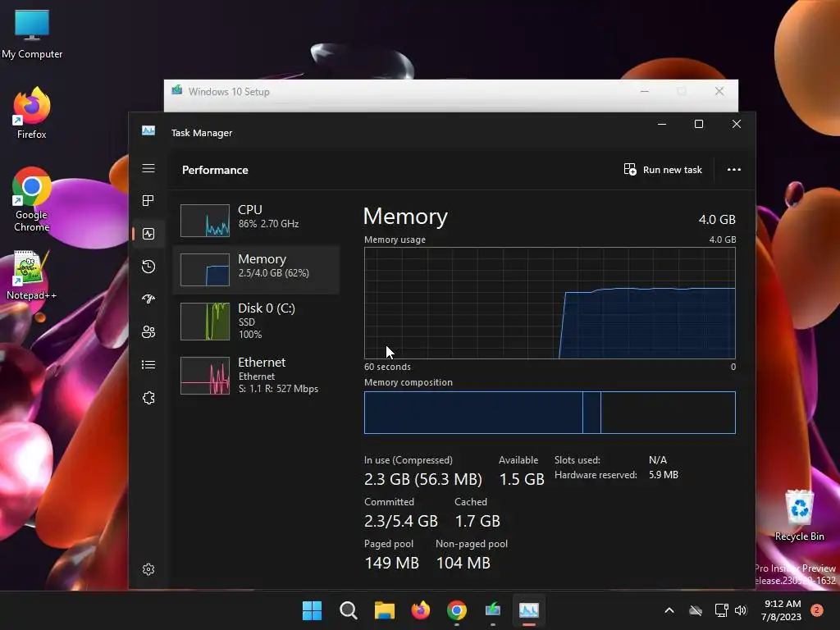The height and width of the screenshot is (630, 840).
Task: Open the notification badge showing 2
Action: [x=817, y=610]
